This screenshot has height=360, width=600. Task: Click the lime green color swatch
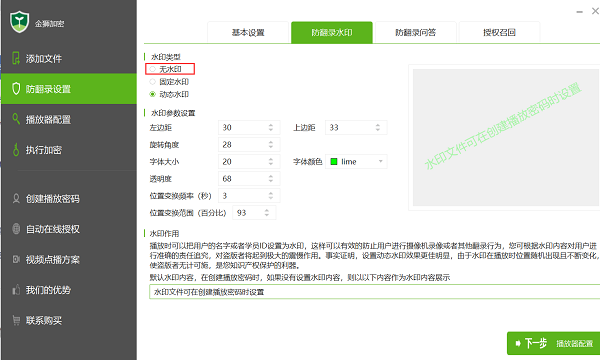pos(334,161)
